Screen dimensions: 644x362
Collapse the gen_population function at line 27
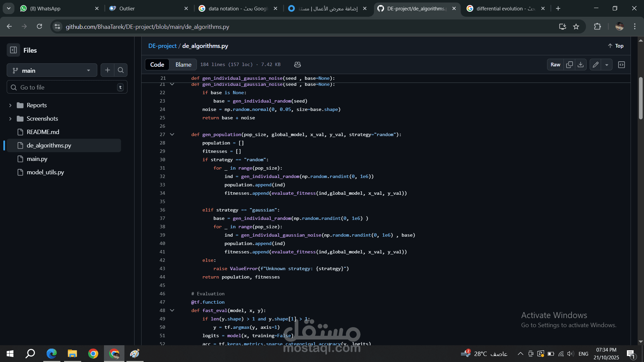[x=172, y=134]
